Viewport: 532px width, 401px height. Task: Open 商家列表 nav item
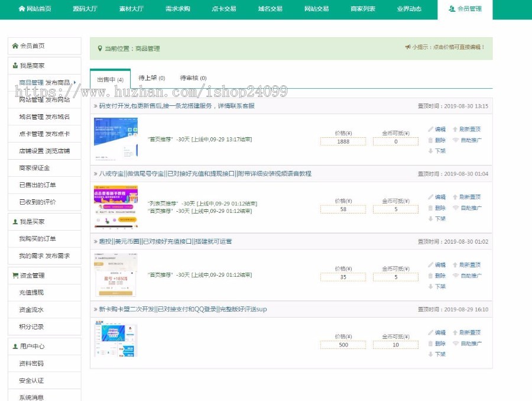click(363, 9)
